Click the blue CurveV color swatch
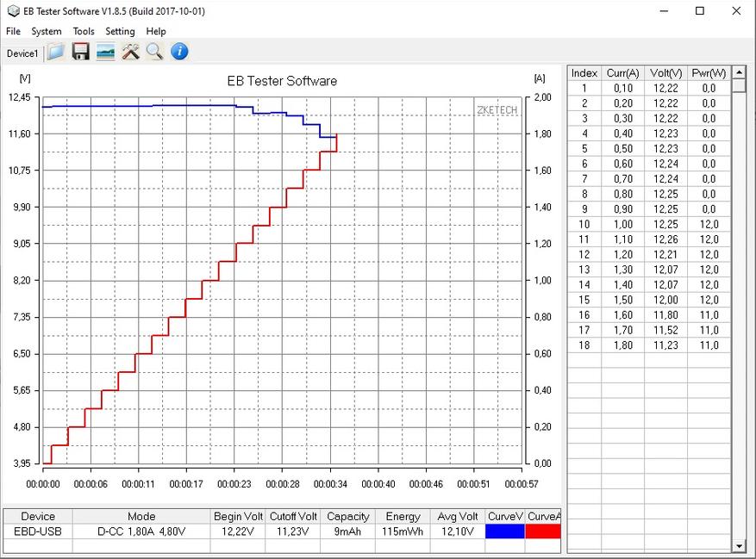The width and height of the screenshot is (756, 559). pyautogui.click(x=505, y=531)
